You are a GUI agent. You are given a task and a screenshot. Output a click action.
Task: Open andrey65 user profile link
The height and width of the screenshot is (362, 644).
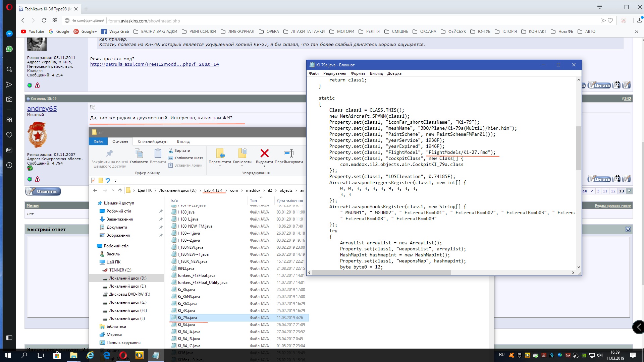point(42,109)
